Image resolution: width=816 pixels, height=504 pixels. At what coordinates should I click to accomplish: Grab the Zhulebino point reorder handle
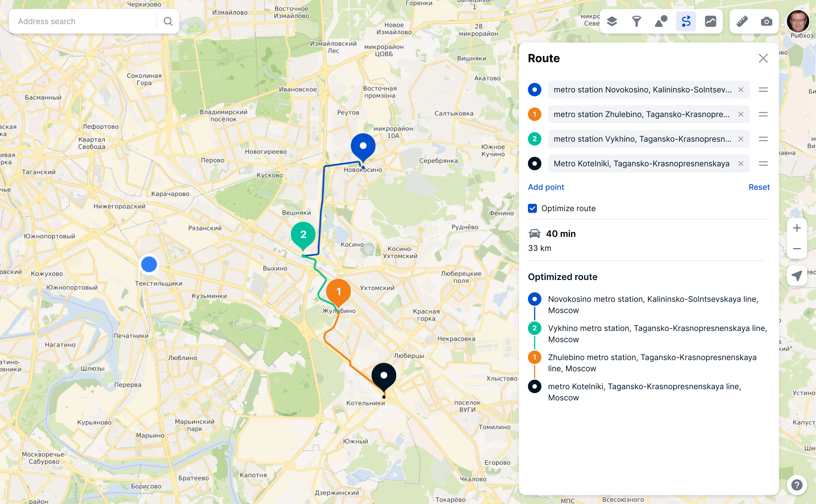pos(763,114)
